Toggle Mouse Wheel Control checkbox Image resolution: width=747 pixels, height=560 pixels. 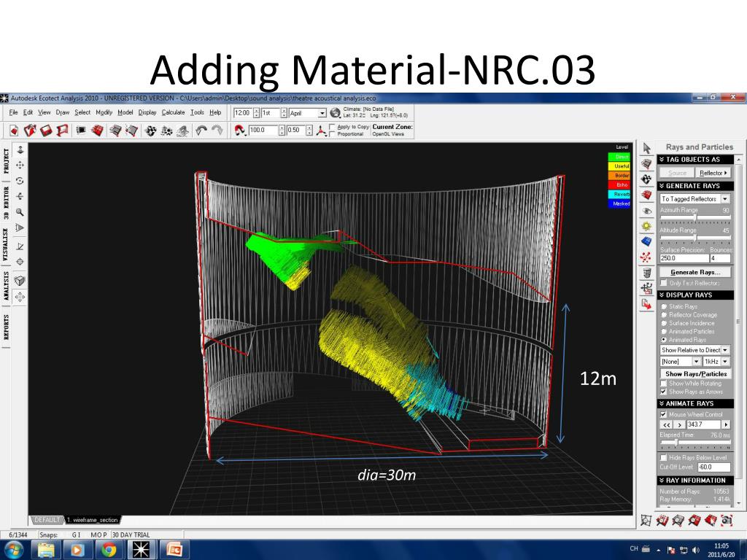tap(663, 414)
